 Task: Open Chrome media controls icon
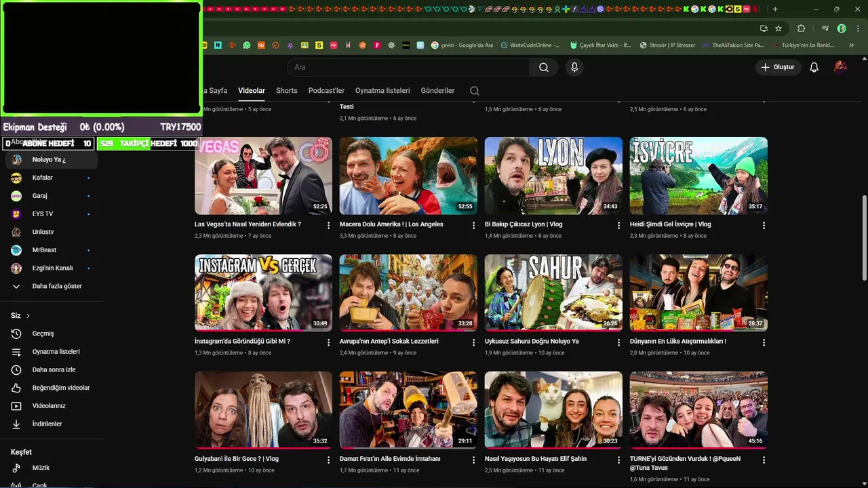point(825,28)
